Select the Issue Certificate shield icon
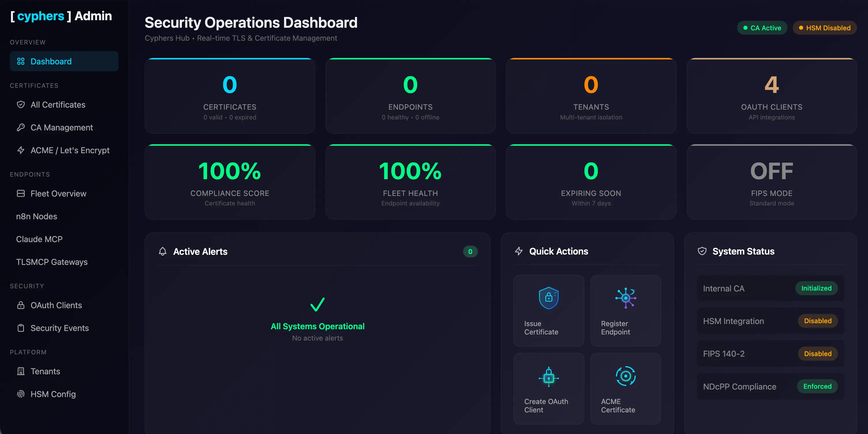The image size is (868, 434). 548,298
